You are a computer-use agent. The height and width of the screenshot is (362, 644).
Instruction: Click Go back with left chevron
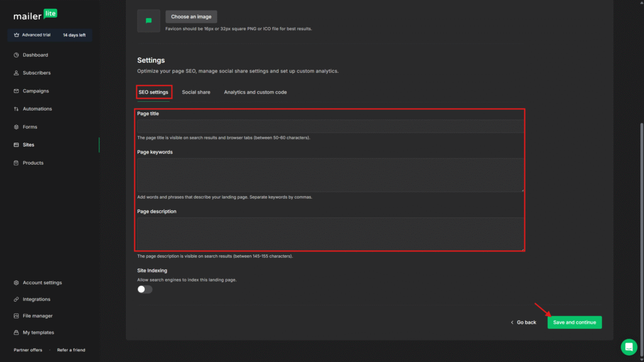click(x=523, y=322)
